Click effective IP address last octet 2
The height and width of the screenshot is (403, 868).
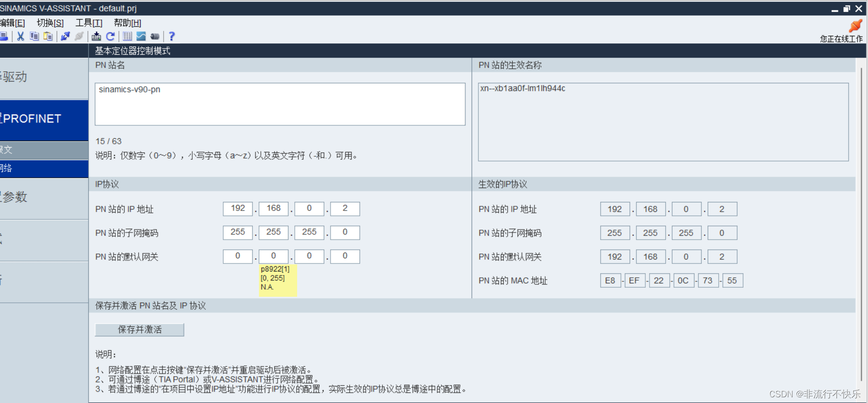722,209
